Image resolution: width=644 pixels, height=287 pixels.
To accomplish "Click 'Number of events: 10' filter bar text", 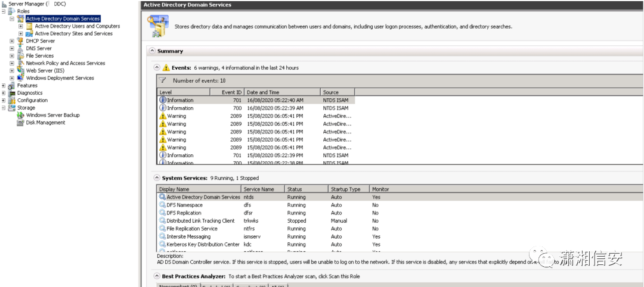I will [x=199, y=81].
